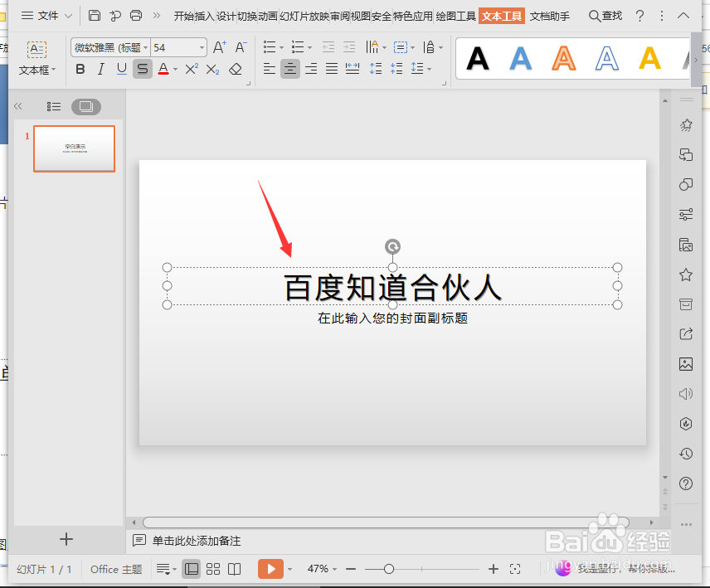Decrease font size with A- icon
This screenshot has width=710, height=588.
pyautogui.click(x=241, y=47)
